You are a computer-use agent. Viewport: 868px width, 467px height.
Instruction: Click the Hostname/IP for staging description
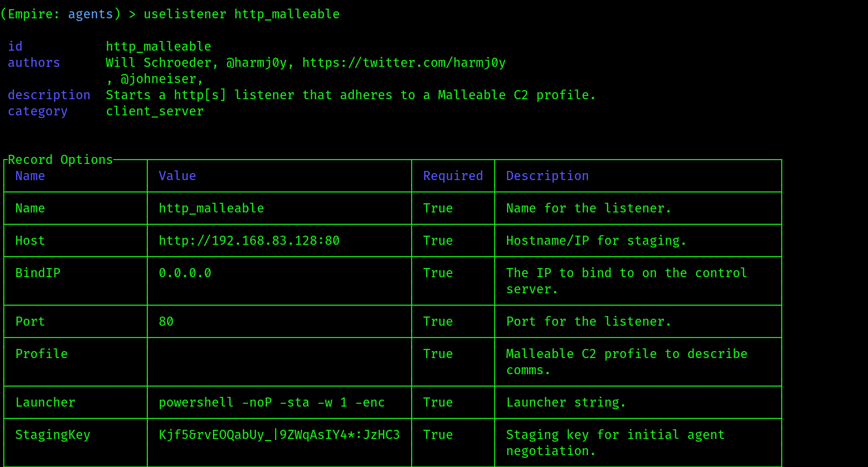pos(596,241)
